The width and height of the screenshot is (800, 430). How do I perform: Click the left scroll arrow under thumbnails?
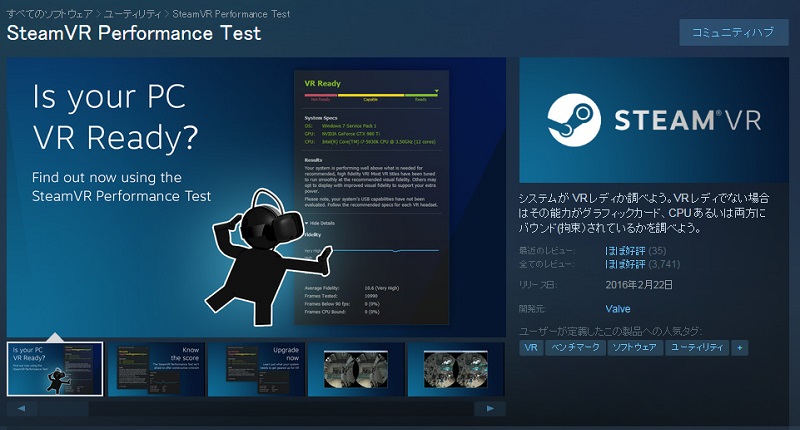[x=20, y=408]
